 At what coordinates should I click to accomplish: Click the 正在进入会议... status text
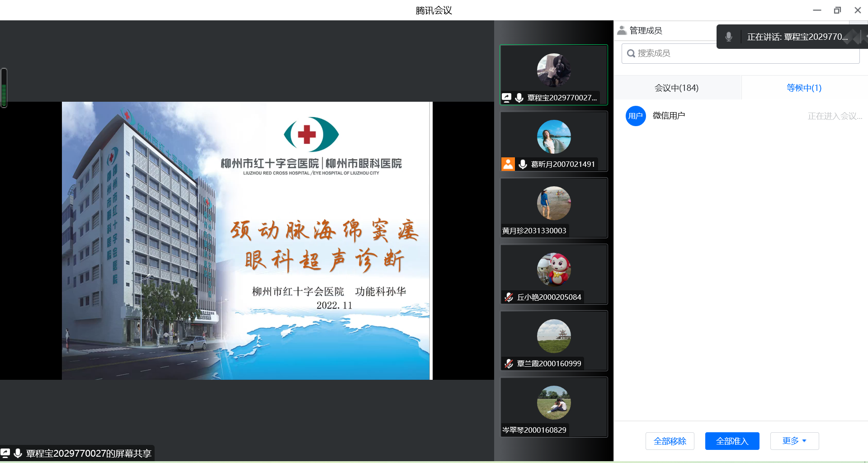pos(835,116)
